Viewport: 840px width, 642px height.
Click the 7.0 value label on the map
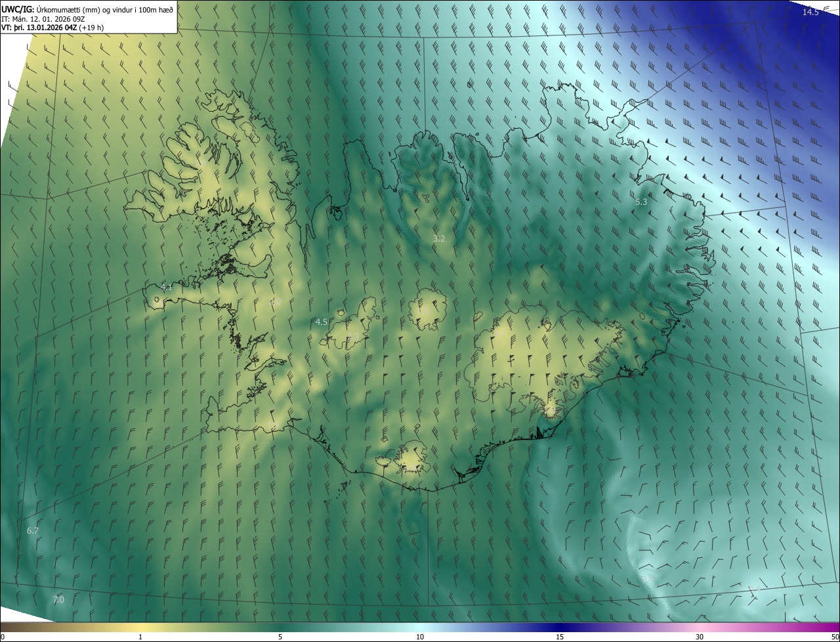pyautogui.click(x=58, y=600)
